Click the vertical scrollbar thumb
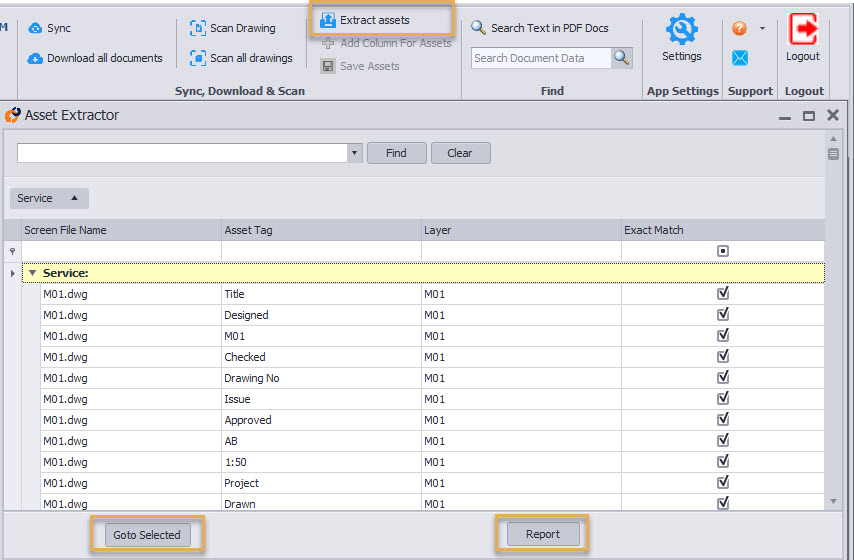This screenshot has height=560, width=854. coord(833,154)
